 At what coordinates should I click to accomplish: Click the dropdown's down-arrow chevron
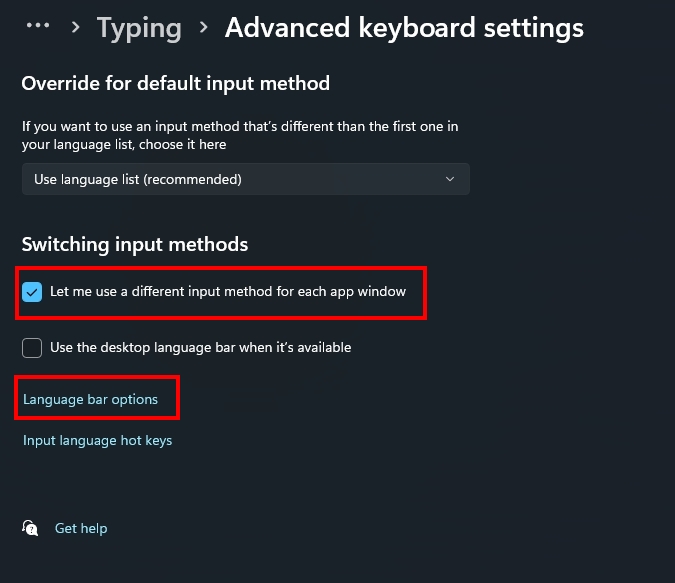(x=450, y=179)
